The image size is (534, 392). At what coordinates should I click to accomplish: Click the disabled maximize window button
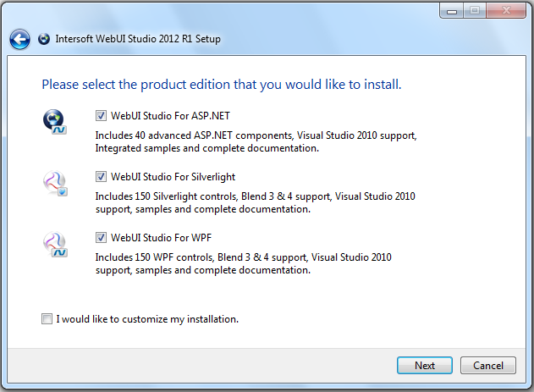click(x=474, y=10)
